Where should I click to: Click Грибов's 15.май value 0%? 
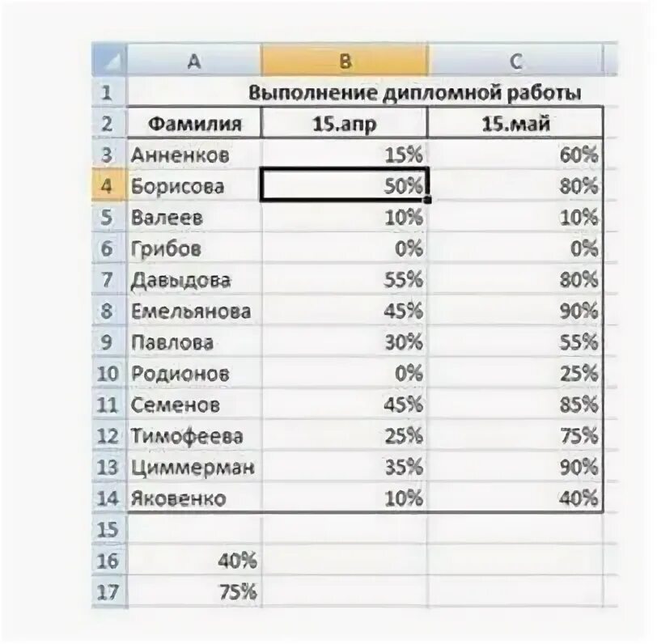(x=515, y=248)
